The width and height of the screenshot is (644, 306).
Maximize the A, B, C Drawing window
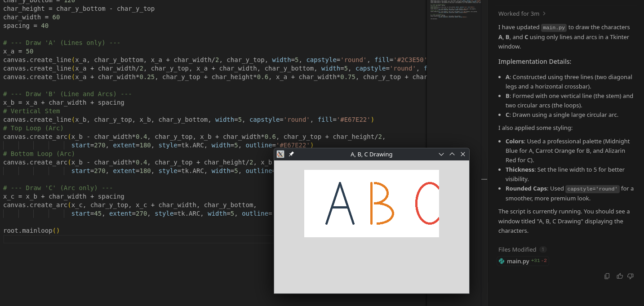pyautogui.click(x=452, y=154)
